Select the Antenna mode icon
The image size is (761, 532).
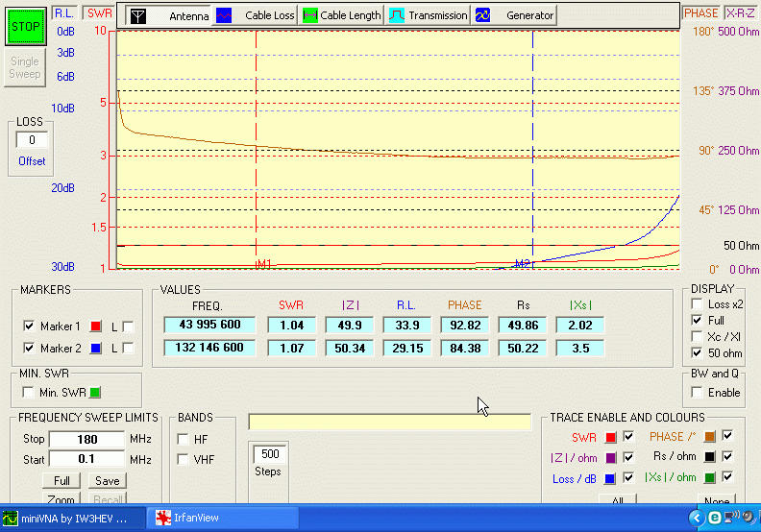138,15
